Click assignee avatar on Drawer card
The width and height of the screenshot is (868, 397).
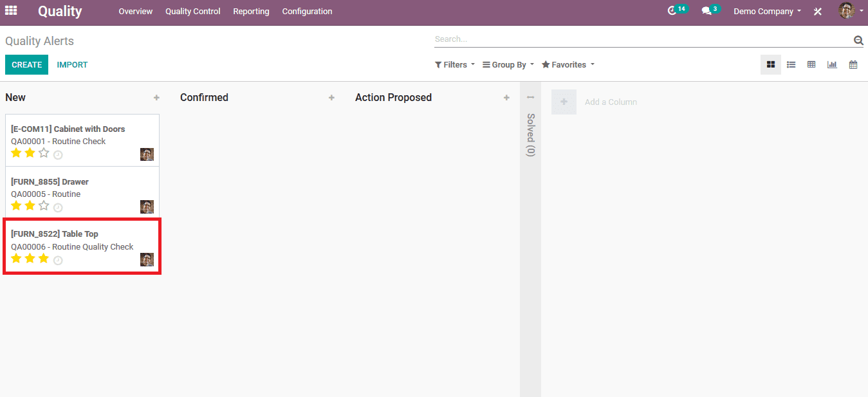pos(147,207)
